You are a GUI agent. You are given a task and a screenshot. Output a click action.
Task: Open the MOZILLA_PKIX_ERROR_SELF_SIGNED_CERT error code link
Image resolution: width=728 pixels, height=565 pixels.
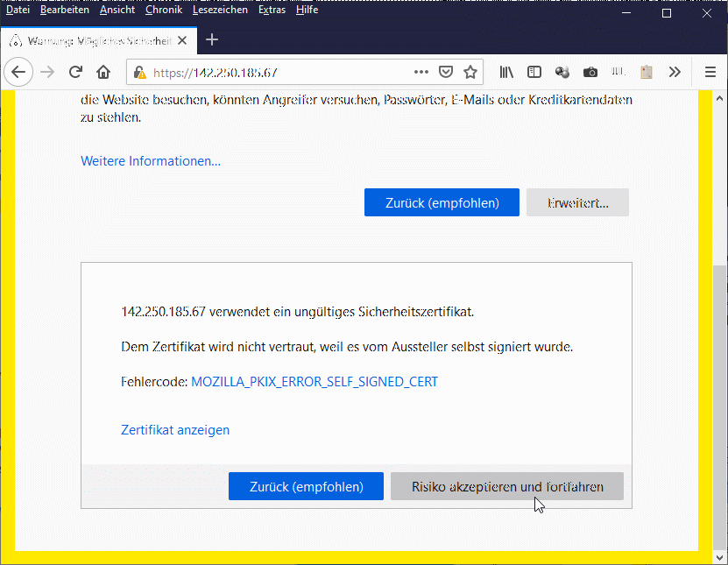(314, 382)
